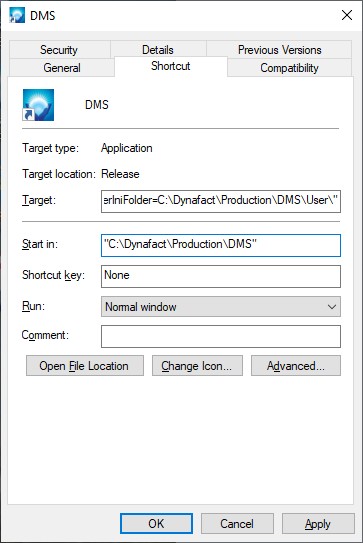This screenshot has width=363, height=543.
Task: Click into the Target text field
Action: pyautogui.click(x=221, y=201)
